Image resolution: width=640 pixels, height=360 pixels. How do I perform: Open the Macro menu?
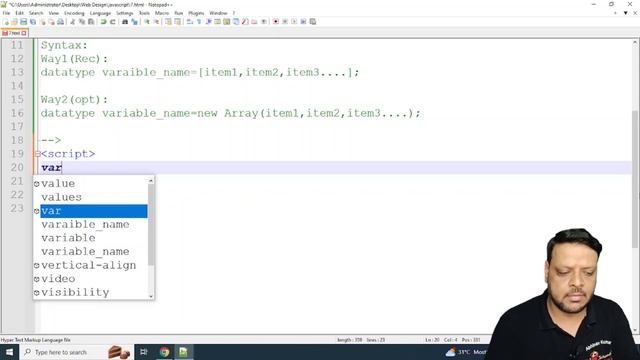[x=162, y=13]
